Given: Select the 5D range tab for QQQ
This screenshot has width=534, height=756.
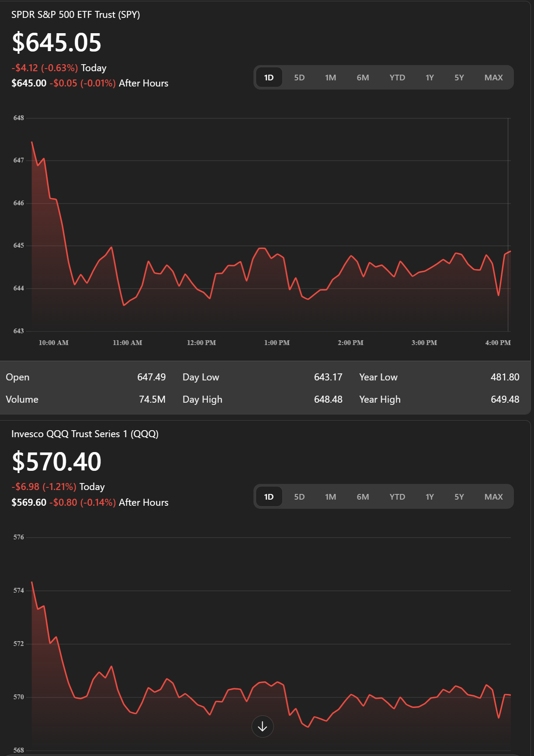Looking at the screenshot, I should [299, 497].
